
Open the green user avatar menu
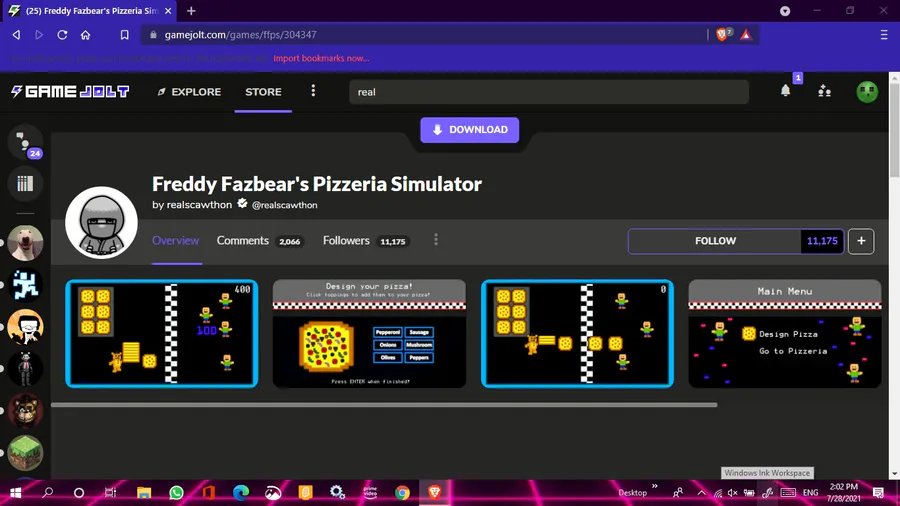tap(867, 92)
